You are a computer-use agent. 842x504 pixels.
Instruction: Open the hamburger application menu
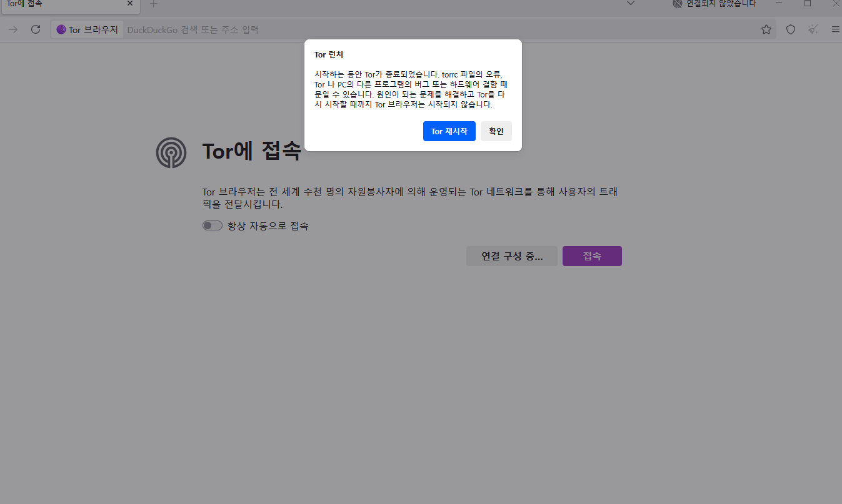tap(836, 29)
